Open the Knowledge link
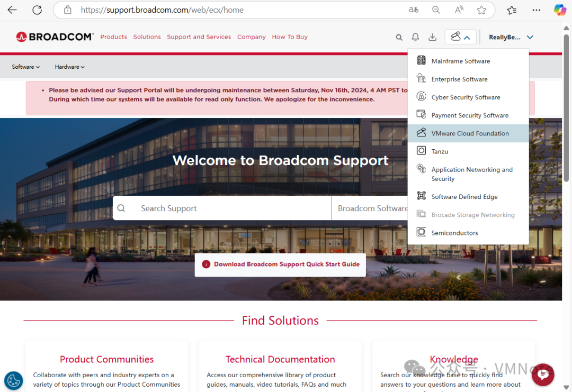This screenshot has width=572, height=392. pos(454,359)
